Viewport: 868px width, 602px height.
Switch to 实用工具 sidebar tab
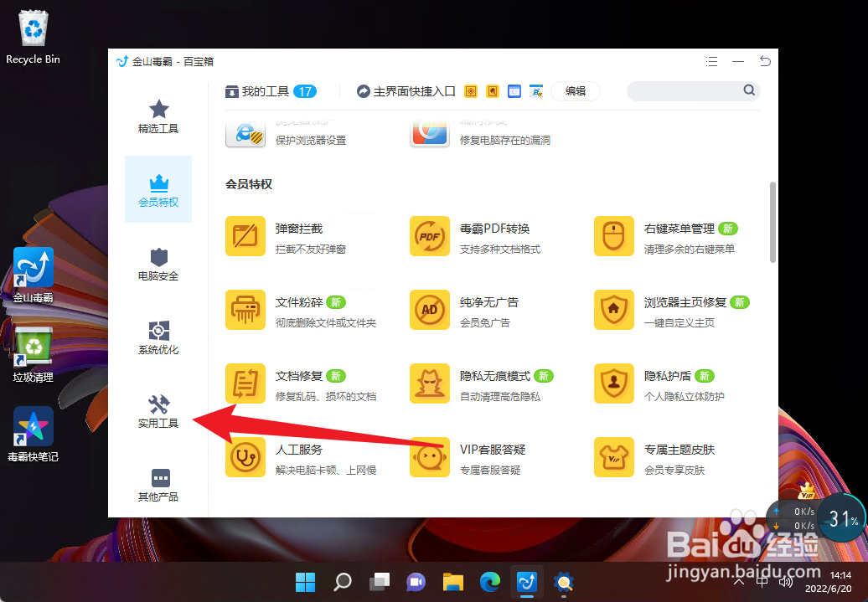click(158, 411)
